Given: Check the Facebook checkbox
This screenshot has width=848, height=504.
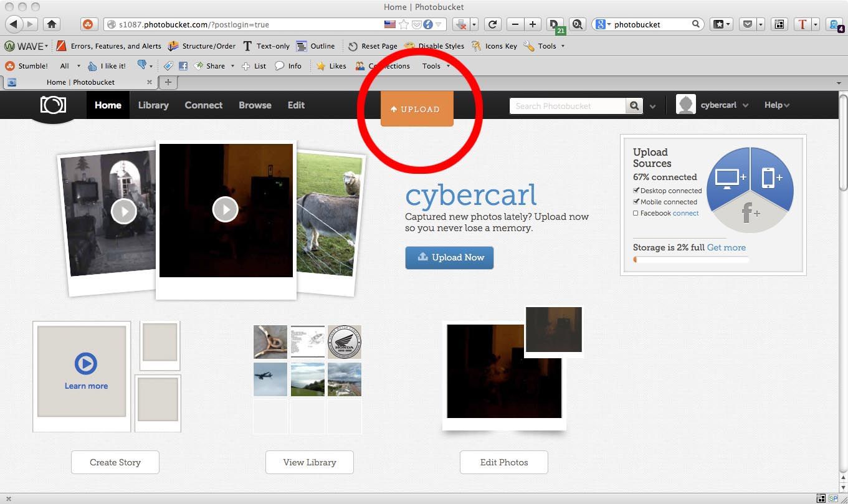Looking at the screenshot, I should (636, 213).
